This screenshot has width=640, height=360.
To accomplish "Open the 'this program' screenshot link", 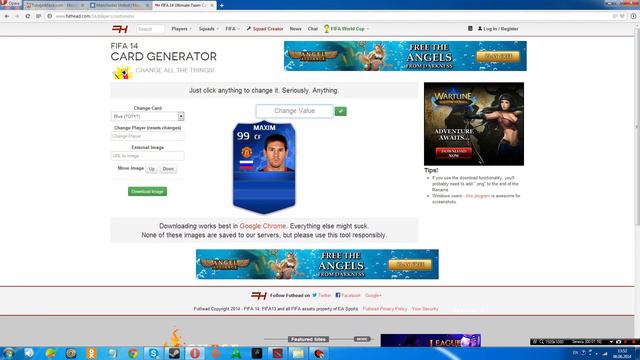I will pos(478,196).
